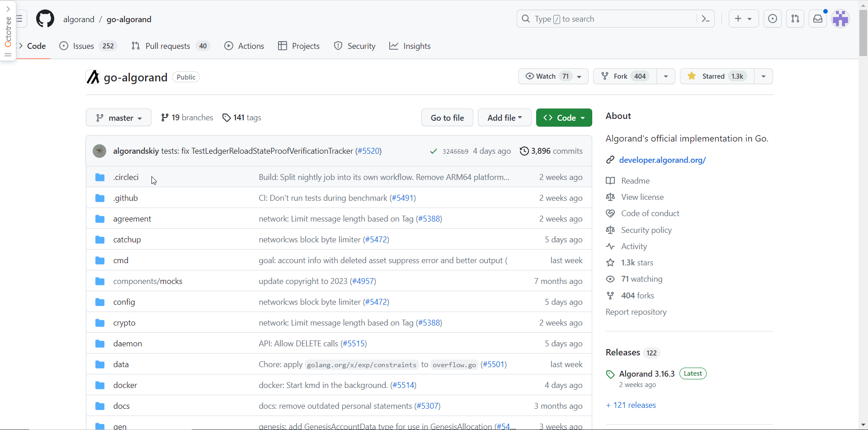Open Code of conduct link
This screenshot has width=868, height=430.
tap(642, 213)
